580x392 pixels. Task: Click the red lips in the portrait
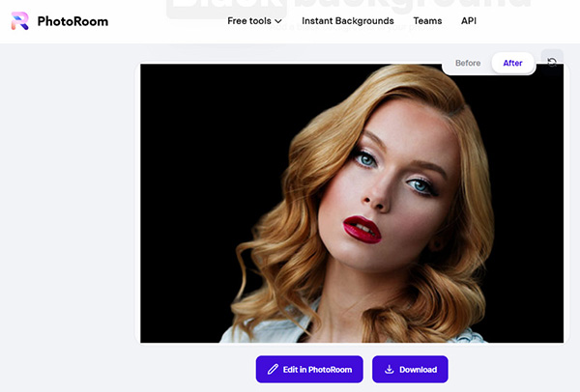point(362,229)
